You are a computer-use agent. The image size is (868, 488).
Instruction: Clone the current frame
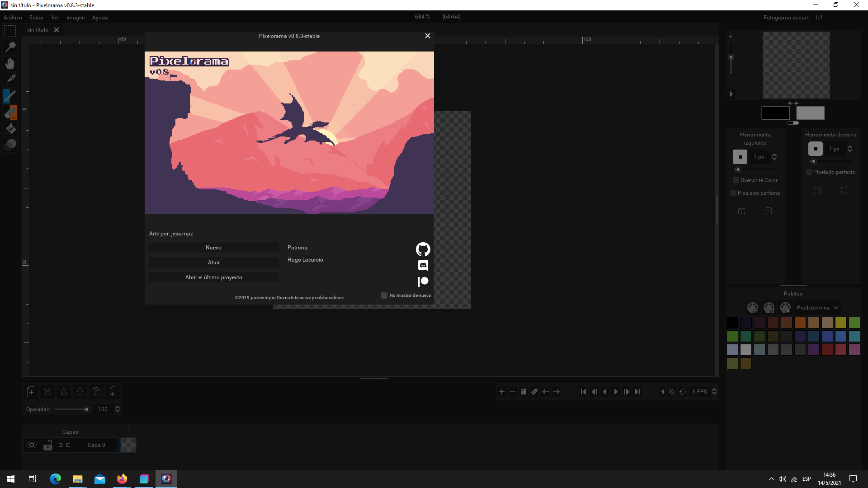point(524,392)
